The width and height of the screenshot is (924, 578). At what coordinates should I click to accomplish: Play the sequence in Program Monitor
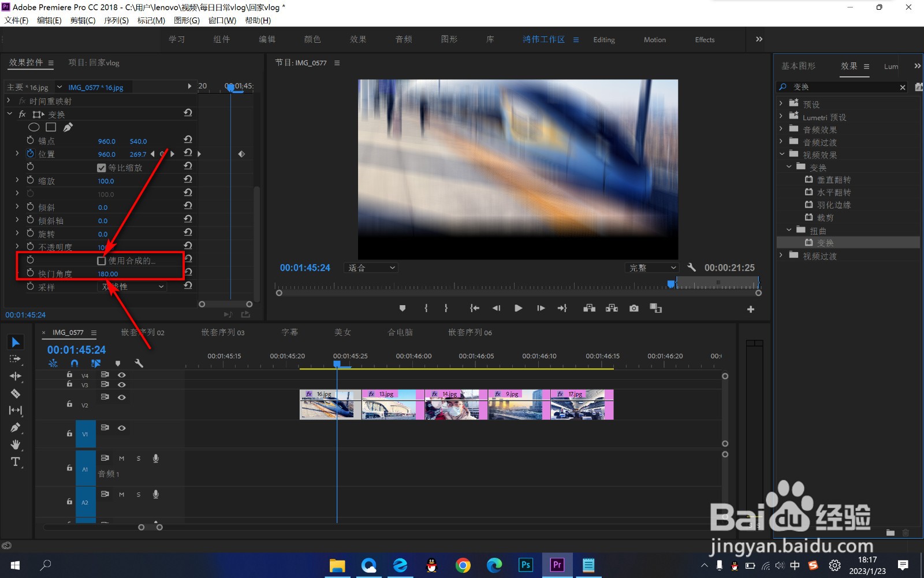(x=518, y=308)
